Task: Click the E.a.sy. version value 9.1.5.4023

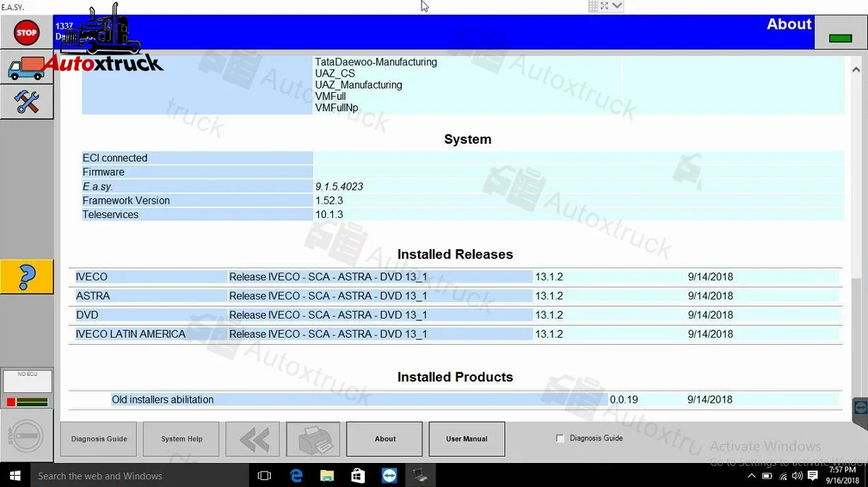Action: point(339,187)
